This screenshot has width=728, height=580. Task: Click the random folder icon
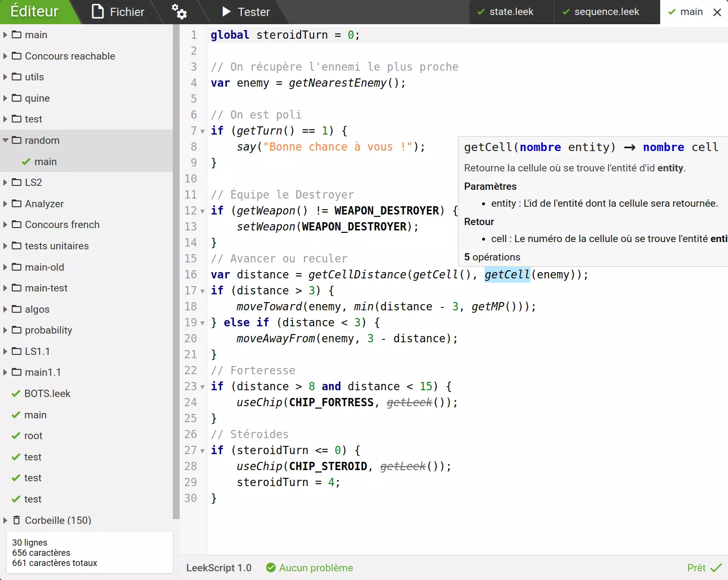point(17,140)
